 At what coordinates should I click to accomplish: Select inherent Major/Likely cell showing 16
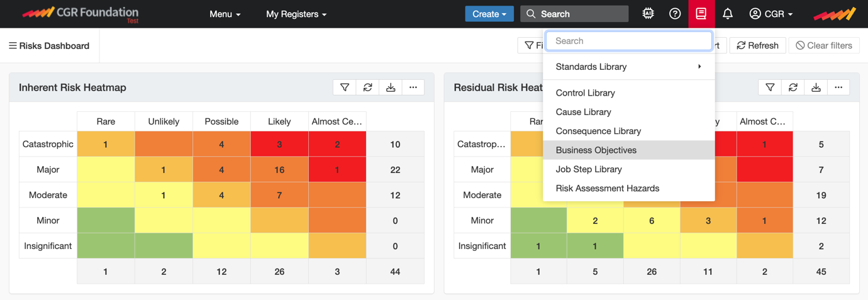[279, 170]
